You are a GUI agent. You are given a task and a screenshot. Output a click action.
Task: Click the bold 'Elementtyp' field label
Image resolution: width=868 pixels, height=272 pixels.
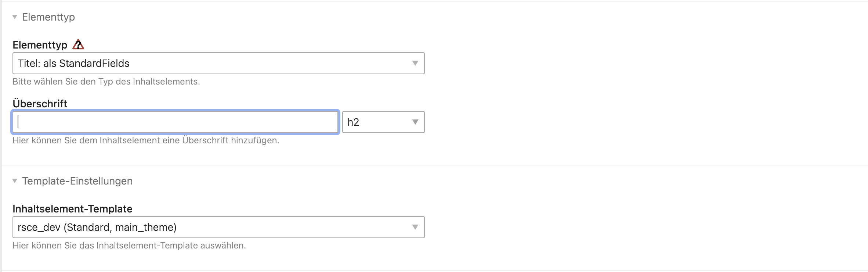coord(40,45)
